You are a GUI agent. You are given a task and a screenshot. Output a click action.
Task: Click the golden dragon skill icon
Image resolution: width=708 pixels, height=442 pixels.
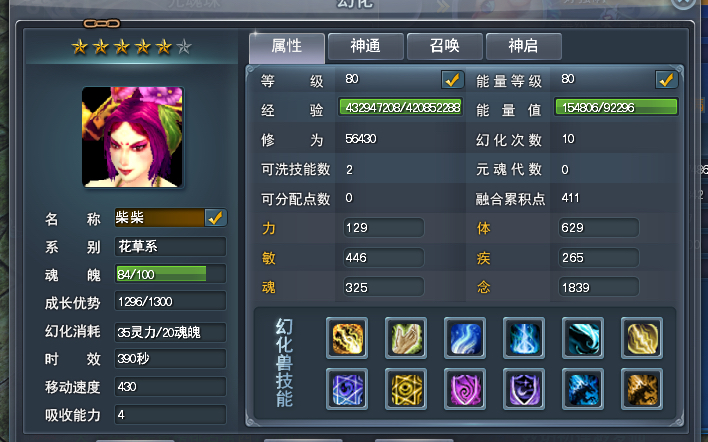[642, 389]
